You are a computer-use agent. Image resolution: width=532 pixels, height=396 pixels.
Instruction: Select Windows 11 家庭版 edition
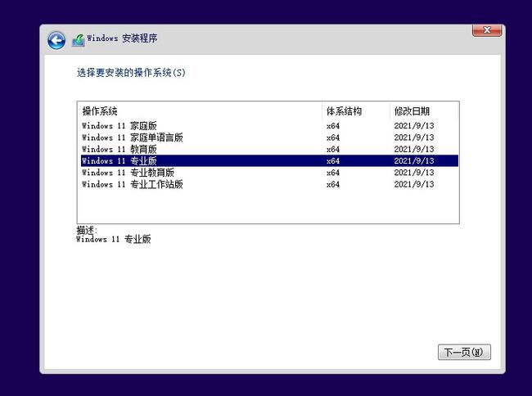(270, 126)
